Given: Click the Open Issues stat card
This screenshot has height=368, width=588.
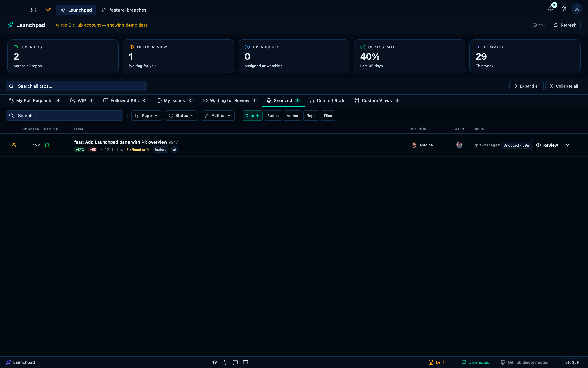Looking at the screenshot, I should pyautogui.click(x=294, y=56).
